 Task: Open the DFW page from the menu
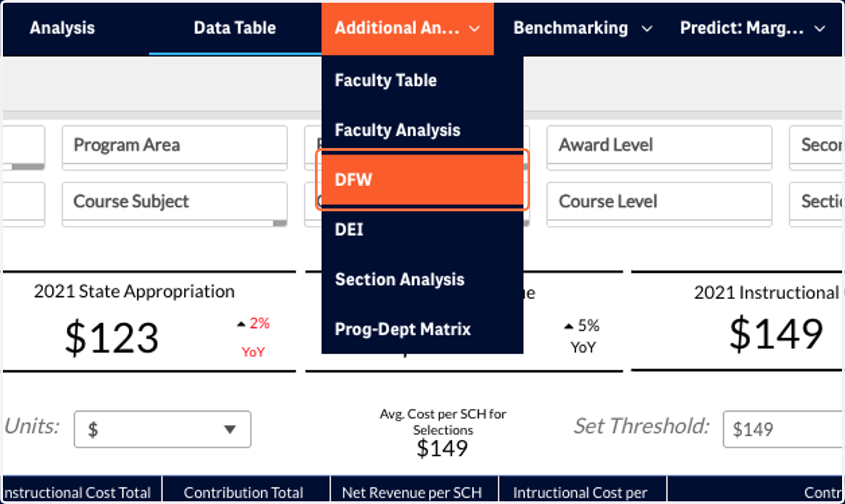pyautogui.click(x=423, y=180)
